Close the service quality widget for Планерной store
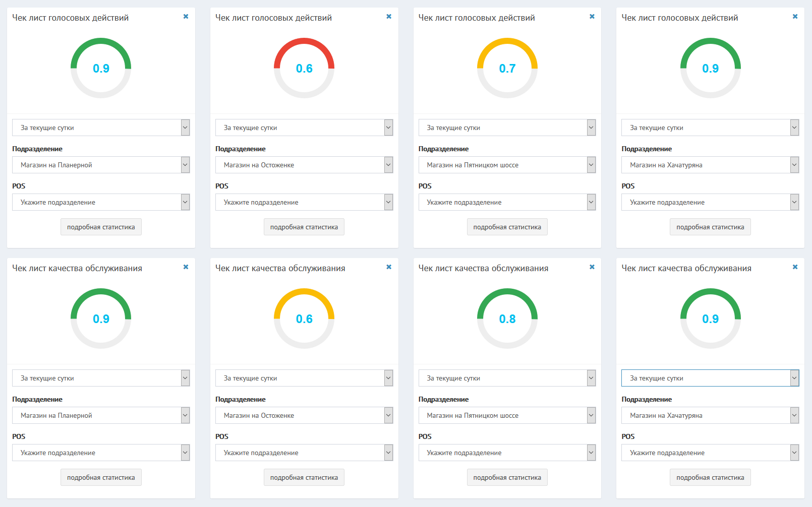The width and height of the screenshot is (812, 507). [186, 267]
